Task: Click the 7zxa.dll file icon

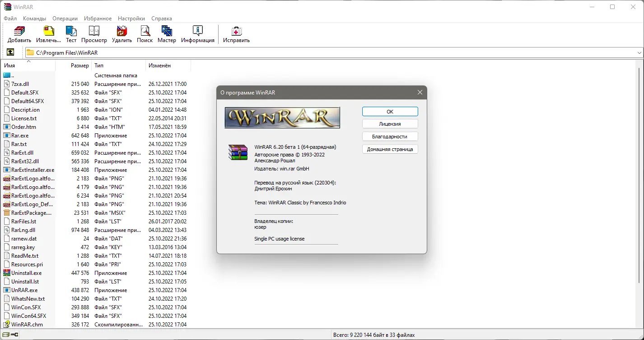Action: coord(7,84)
